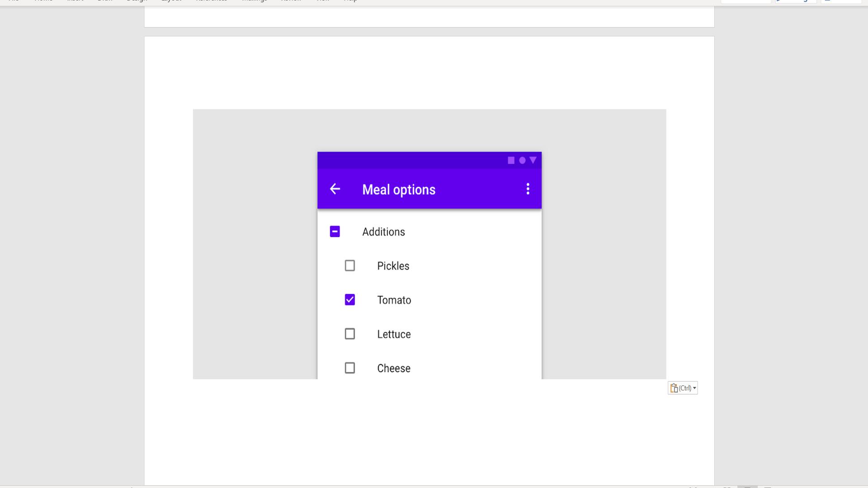Open the Paste Options (Ctrl) dropdown
This screenshot has width=868, height=488.
click(x=683, y=388)
